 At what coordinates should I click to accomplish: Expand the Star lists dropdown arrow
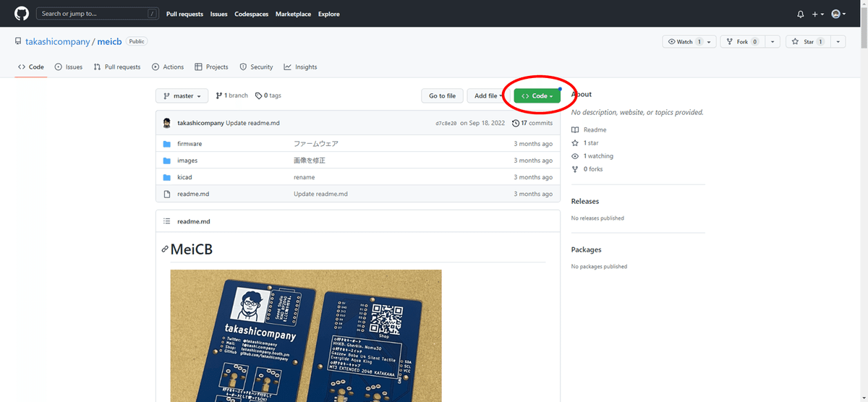point(838,42)
